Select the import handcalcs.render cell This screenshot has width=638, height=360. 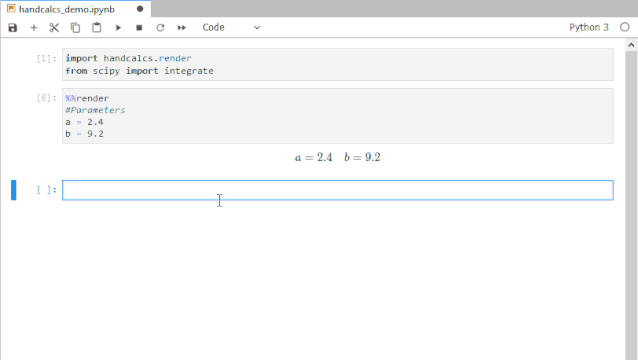(x=338, y=64)
